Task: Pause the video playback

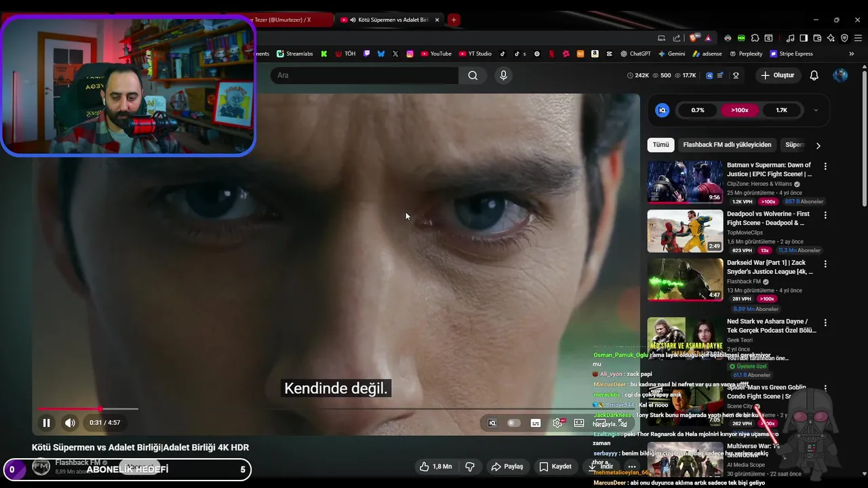Action: [x=46, y=423]
